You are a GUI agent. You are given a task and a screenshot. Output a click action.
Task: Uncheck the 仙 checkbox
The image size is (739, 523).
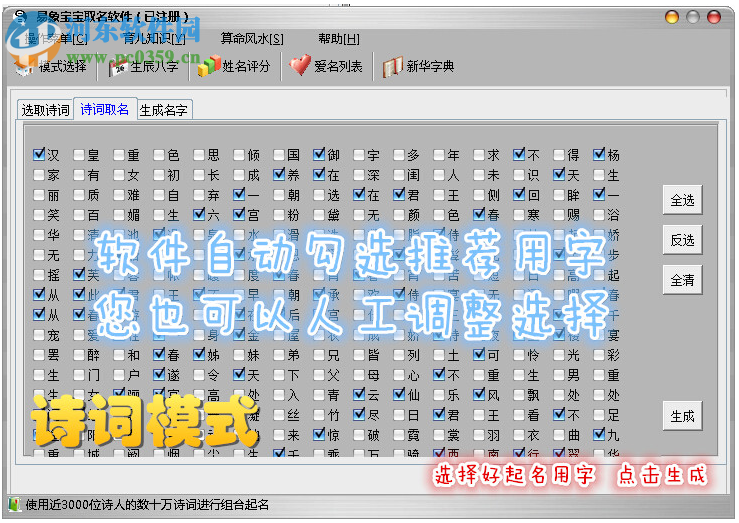tap(399, 395)
